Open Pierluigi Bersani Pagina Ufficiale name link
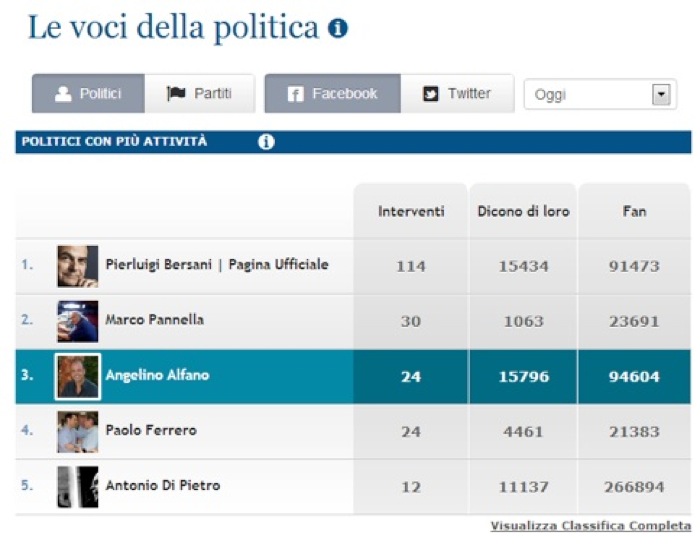 (x=216, y=265)
